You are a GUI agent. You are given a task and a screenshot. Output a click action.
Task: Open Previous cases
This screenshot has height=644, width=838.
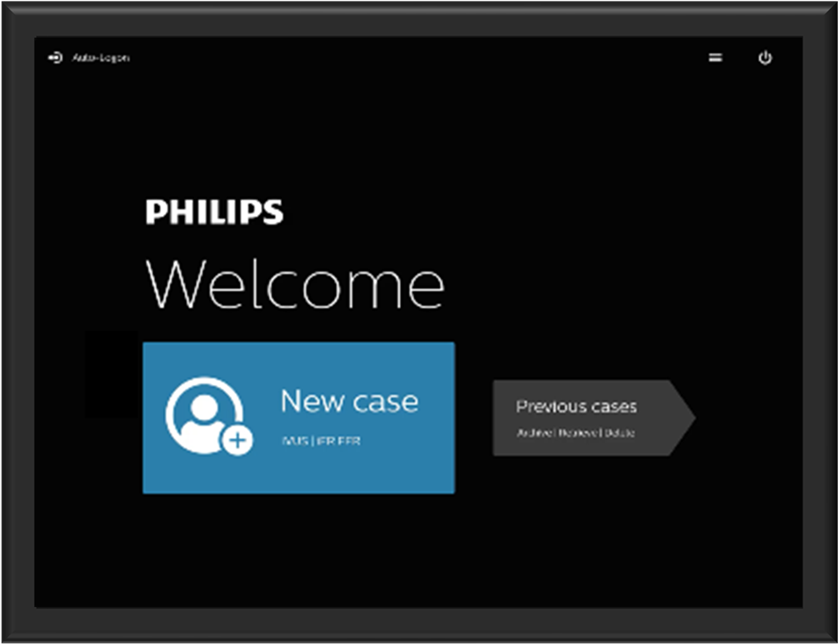pos(594,418)
